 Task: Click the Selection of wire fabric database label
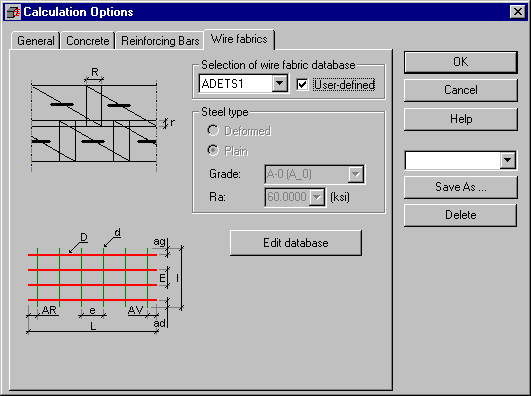point(278,65)
